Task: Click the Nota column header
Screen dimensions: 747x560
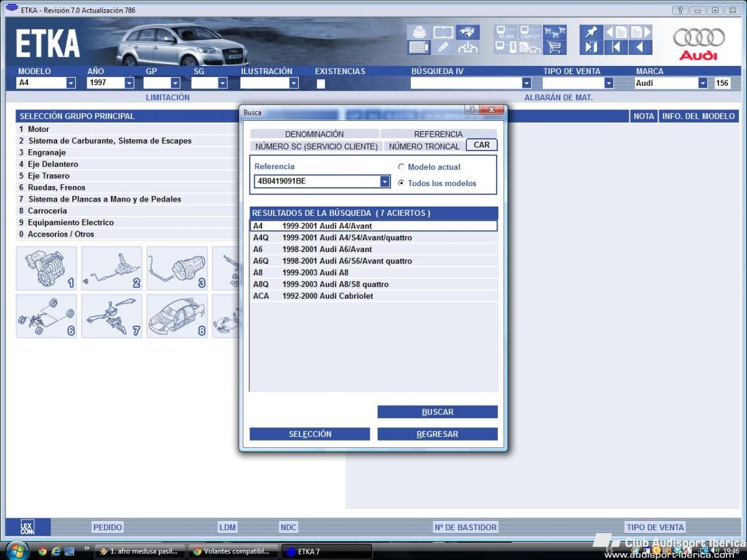Action: coord(644,116)
